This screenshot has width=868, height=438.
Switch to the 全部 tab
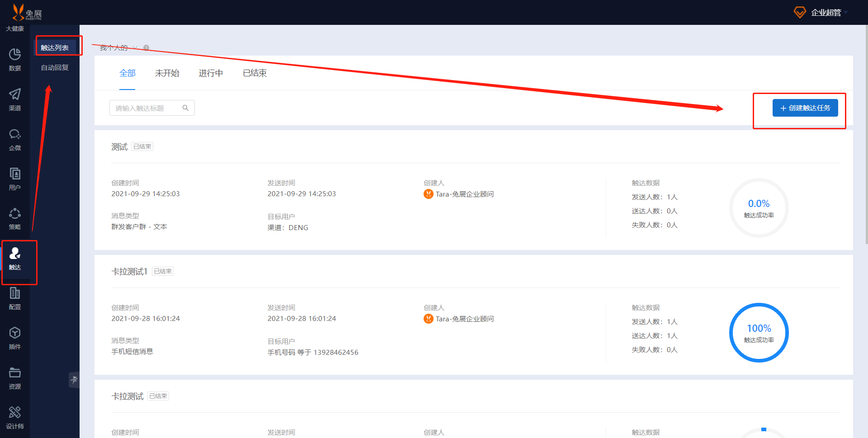127,73
